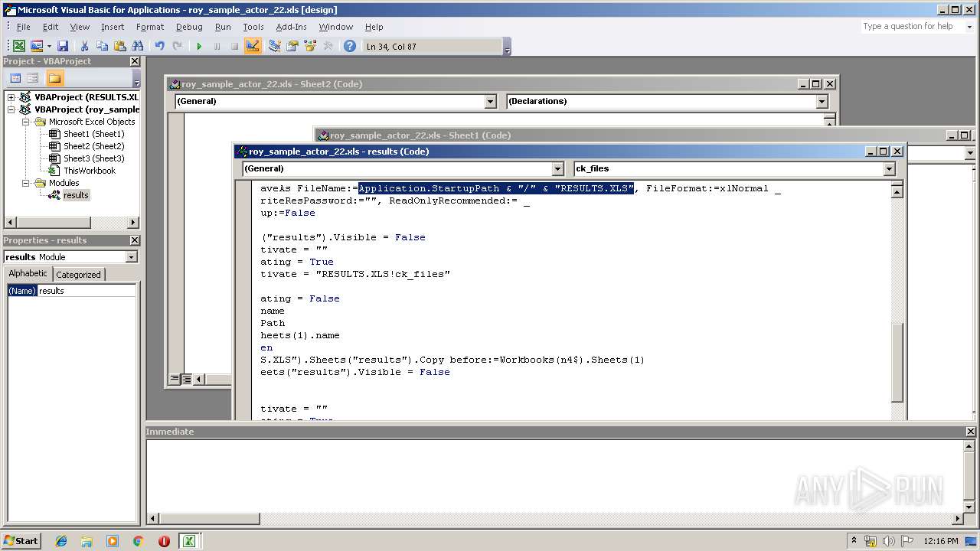Open the ck_files procedure dropdown in results window

click(x=889, y=168)
